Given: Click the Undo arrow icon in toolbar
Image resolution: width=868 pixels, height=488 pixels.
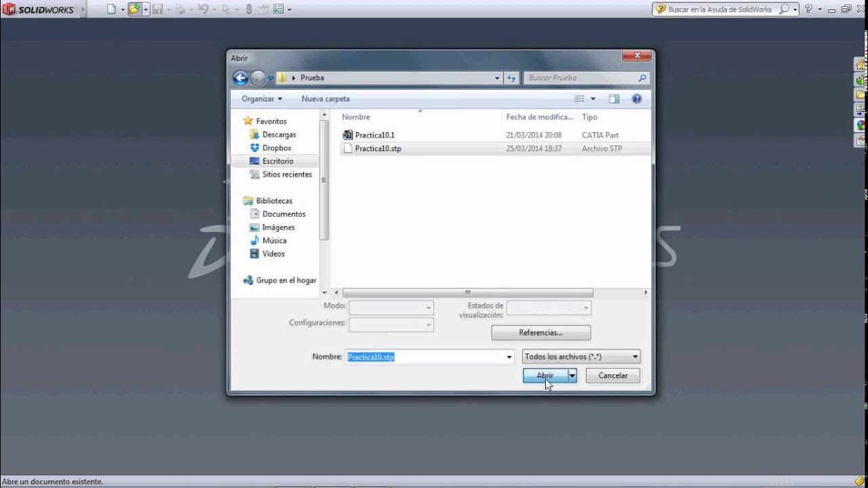Looking at the screenshot, I should [x=202, y=9].
